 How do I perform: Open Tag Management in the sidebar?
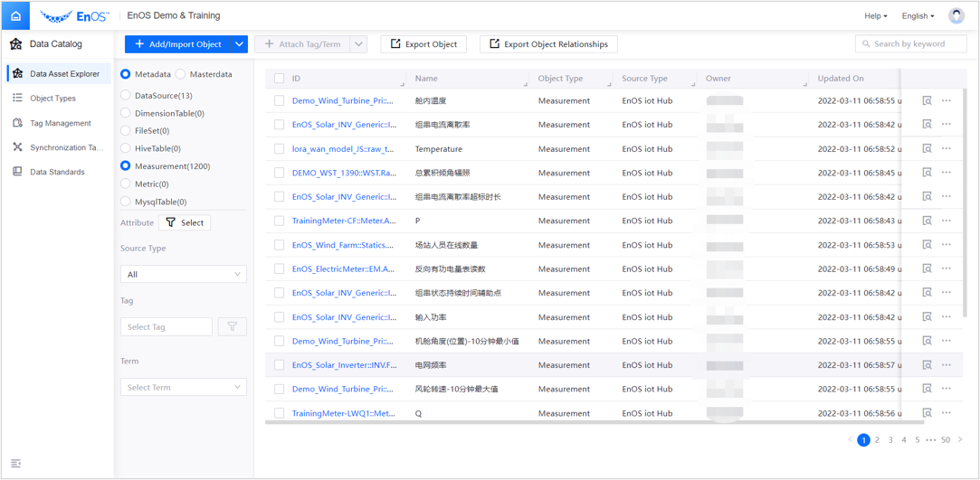click(x=60, y=123)
